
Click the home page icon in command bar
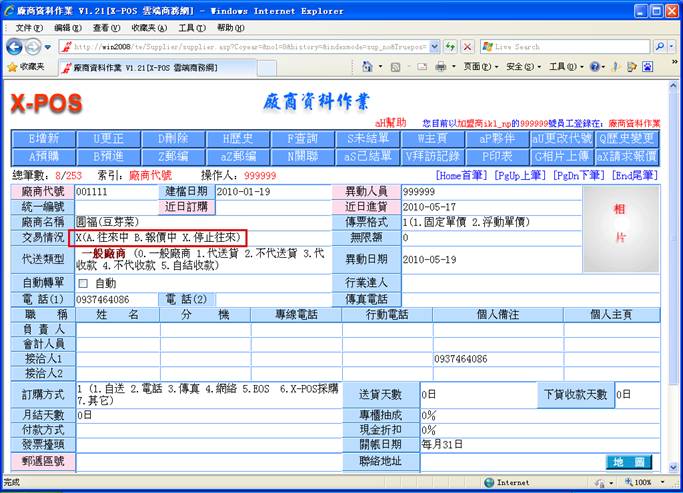click(x=367, y=66)
